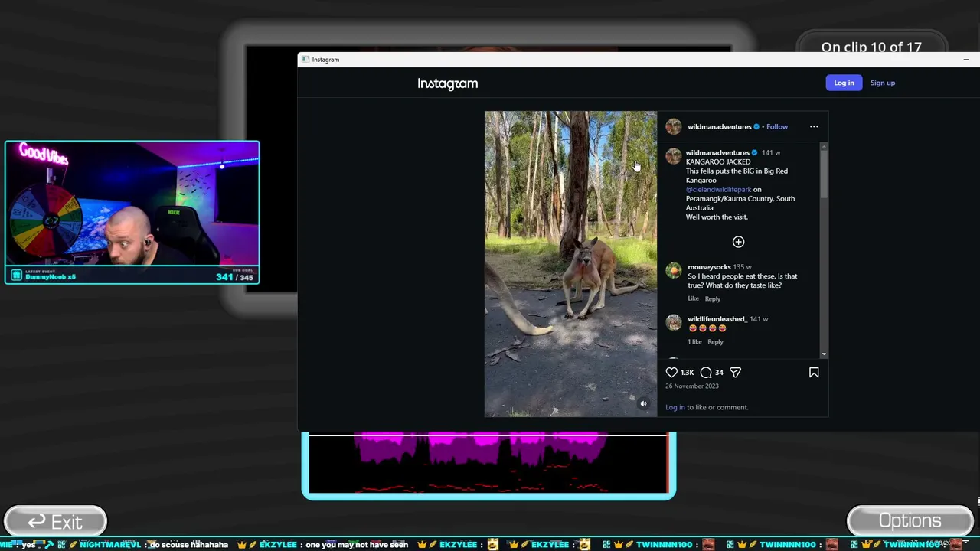Open the wildlifeunleashed_ username link

pos(717,319)
